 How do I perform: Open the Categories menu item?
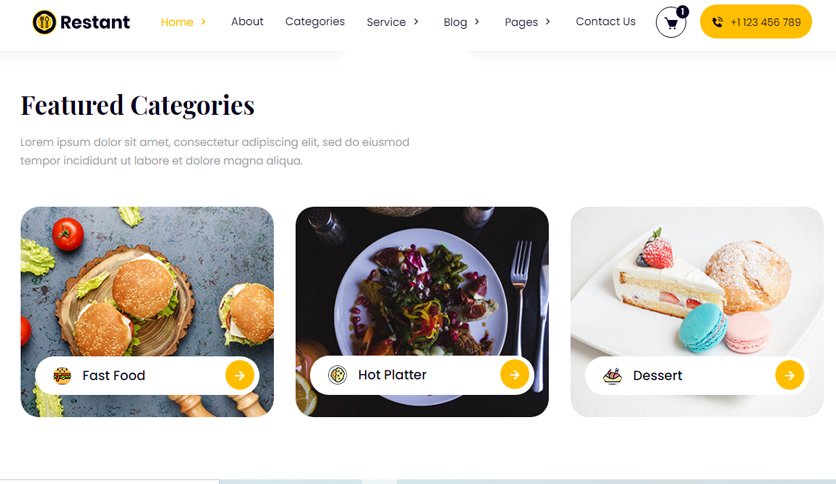(x=315, y=21)
